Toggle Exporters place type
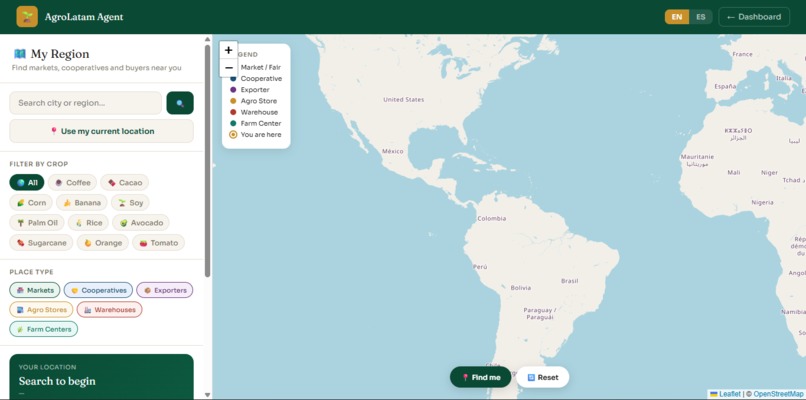 tap(164, 290)
